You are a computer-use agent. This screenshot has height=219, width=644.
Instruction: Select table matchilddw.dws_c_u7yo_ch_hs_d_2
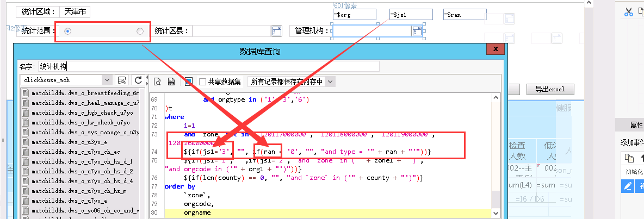[x=81, y=171]
